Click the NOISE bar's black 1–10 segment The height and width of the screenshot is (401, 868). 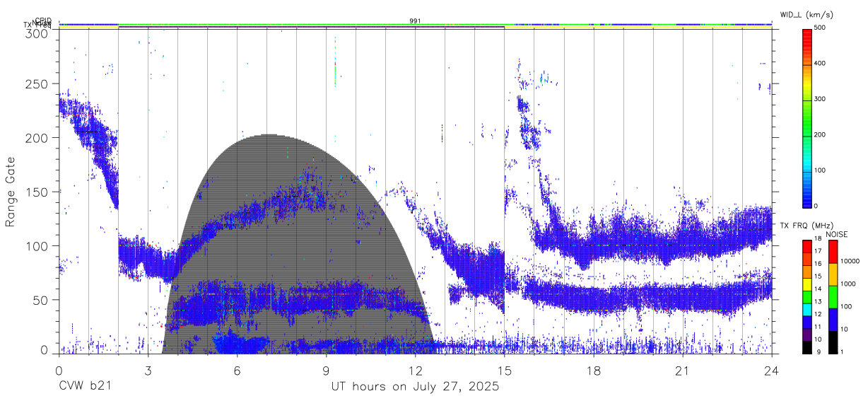[833, 342]
